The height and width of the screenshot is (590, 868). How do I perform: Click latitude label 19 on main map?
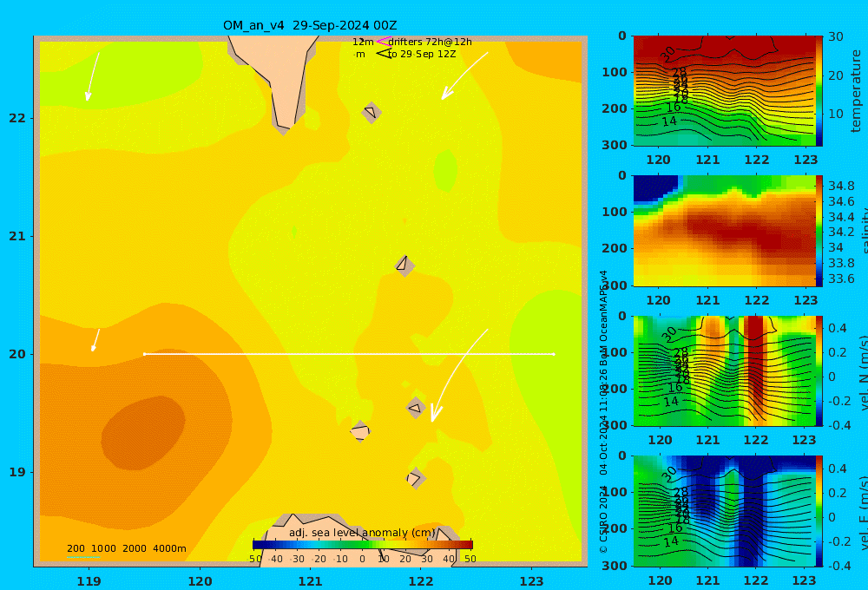click(17, 472)
